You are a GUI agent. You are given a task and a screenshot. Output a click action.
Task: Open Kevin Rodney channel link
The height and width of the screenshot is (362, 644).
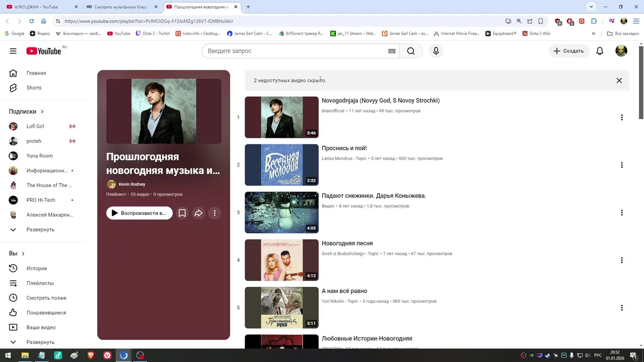132,185
